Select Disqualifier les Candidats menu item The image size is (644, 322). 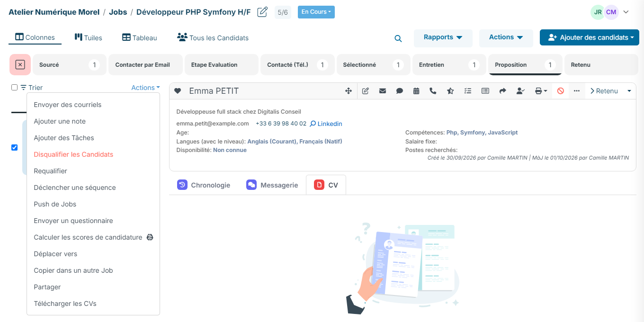coord(73,154)
